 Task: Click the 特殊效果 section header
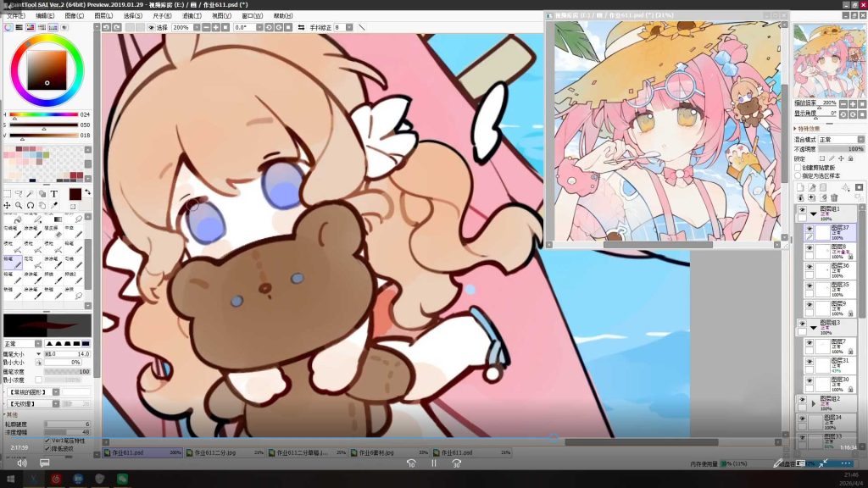click(808, 129)
